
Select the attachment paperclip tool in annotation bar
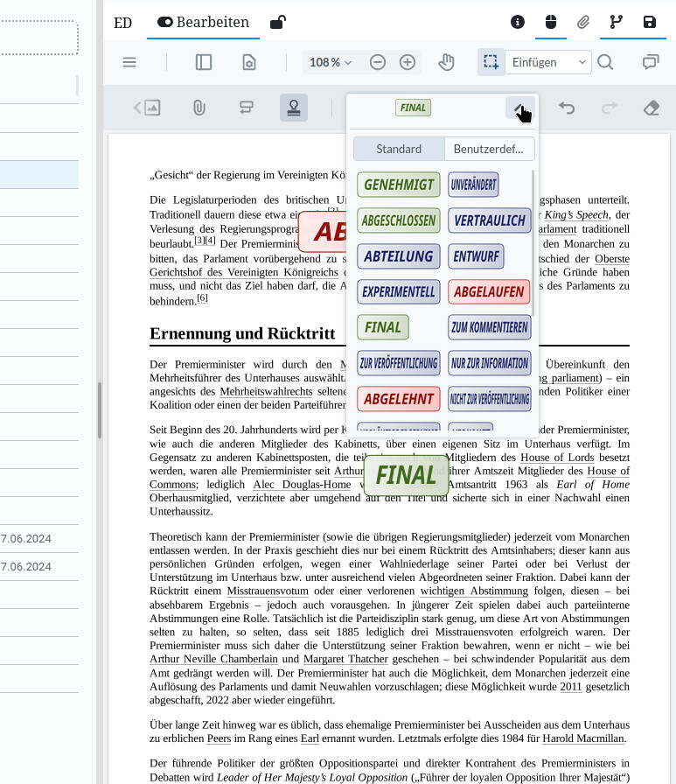point(199,108)
